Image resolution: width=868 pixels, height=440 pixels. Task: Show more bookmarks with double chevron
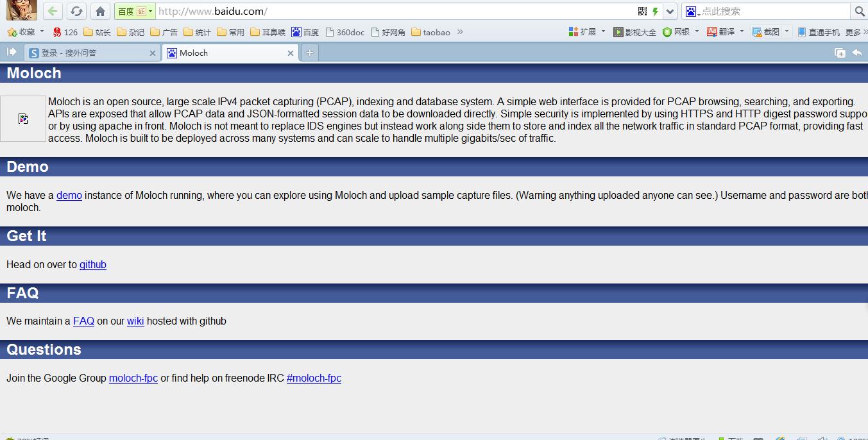coord(460,31)
